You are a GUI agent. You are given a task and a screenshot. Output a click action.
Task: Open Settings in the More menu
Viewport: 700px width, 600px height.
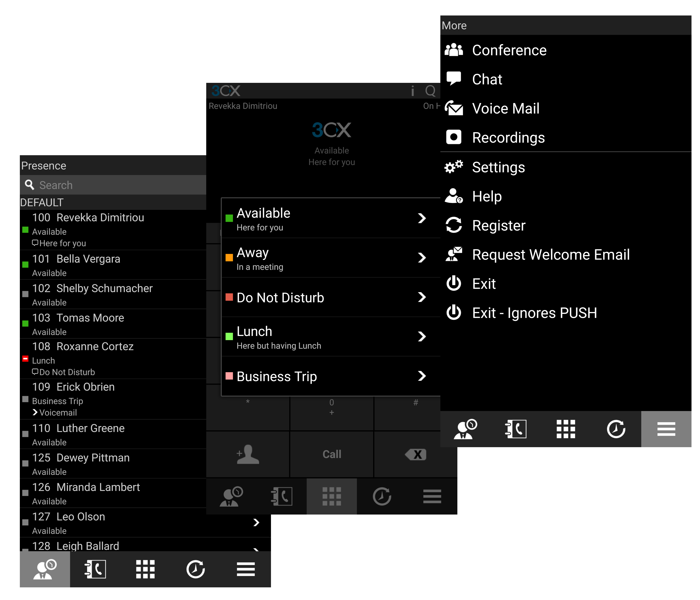(x=565, y=167)
